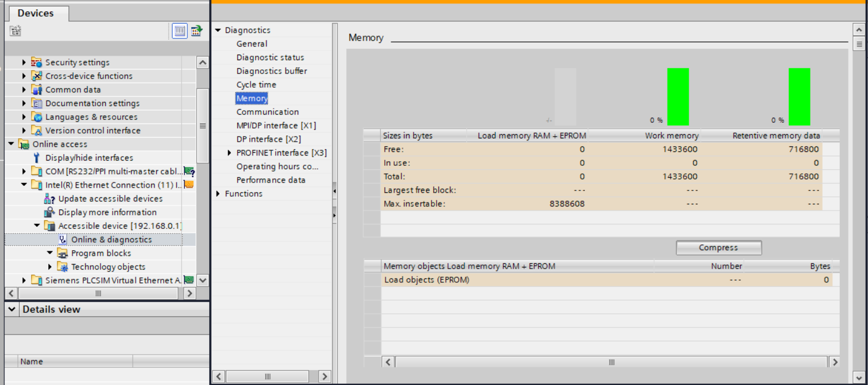Image resolution: width=868 pixels, height=385 pixels.
Task: Collapse the Details view panel
Action: click(11, 309)
